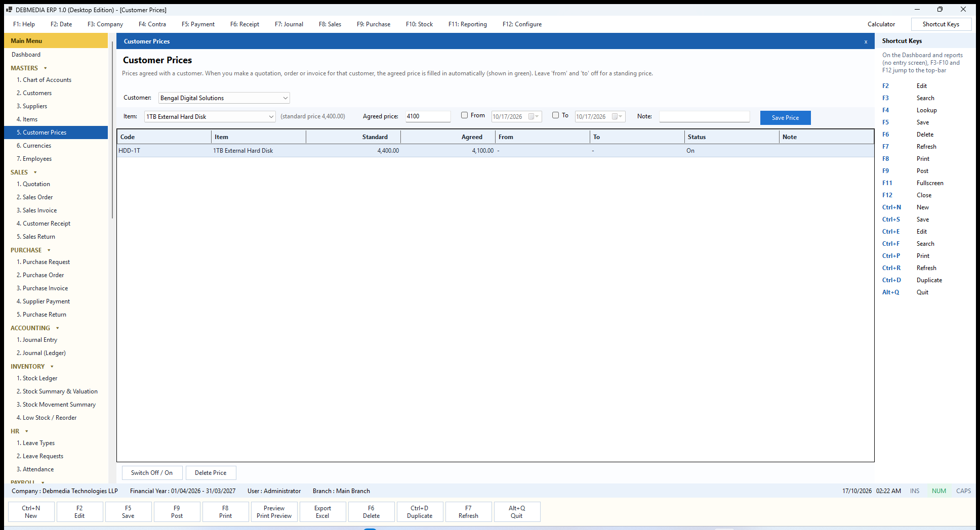Click the Switch Off / On button
Screen dimensions: 980x530
point(152,473)
